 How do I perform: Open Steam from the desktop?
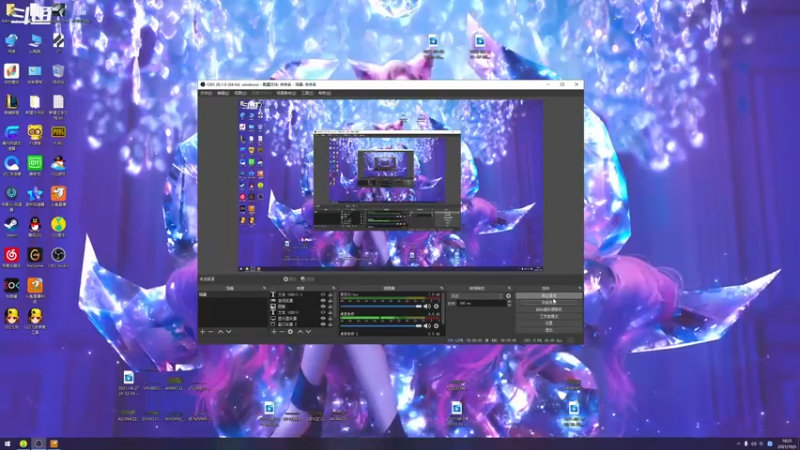coord(11,227)
